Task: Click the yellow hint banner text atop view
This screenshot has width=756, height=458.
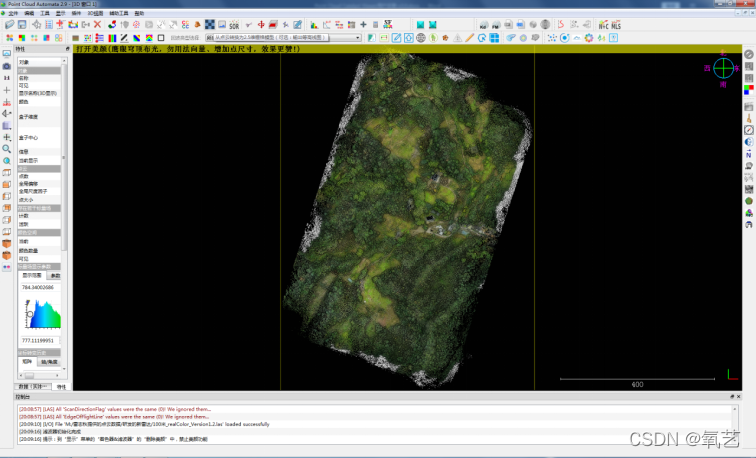Action: tap(188, 49)
